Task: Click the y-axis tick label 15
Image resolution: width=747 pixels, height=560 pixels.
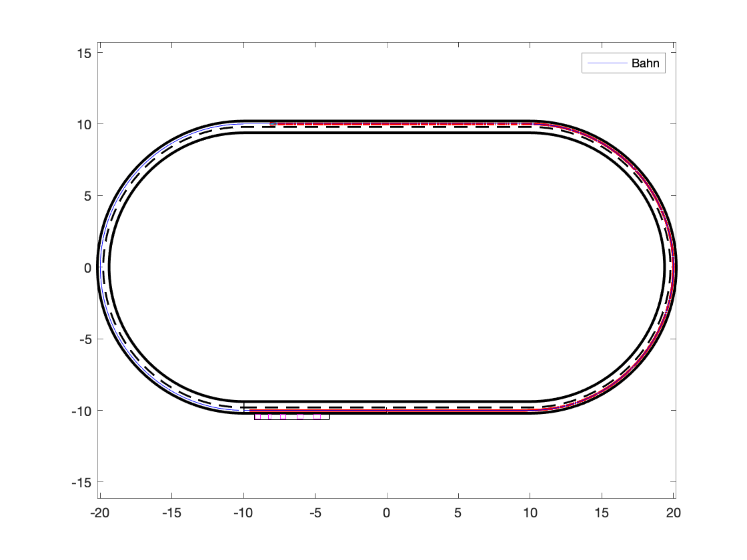Action: click(85, 52)
